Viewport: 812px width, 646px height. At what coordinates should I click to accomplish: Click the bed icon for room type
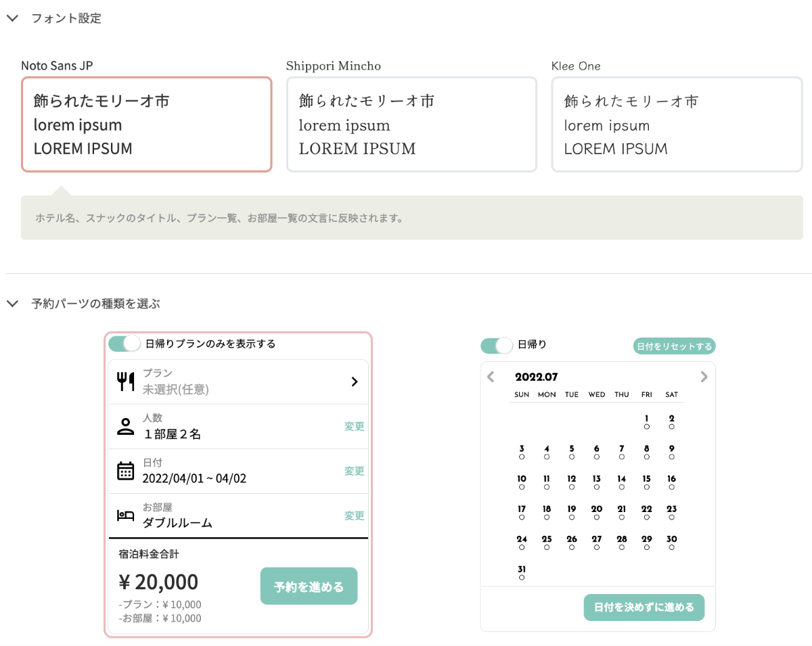(x=126, y=515)
